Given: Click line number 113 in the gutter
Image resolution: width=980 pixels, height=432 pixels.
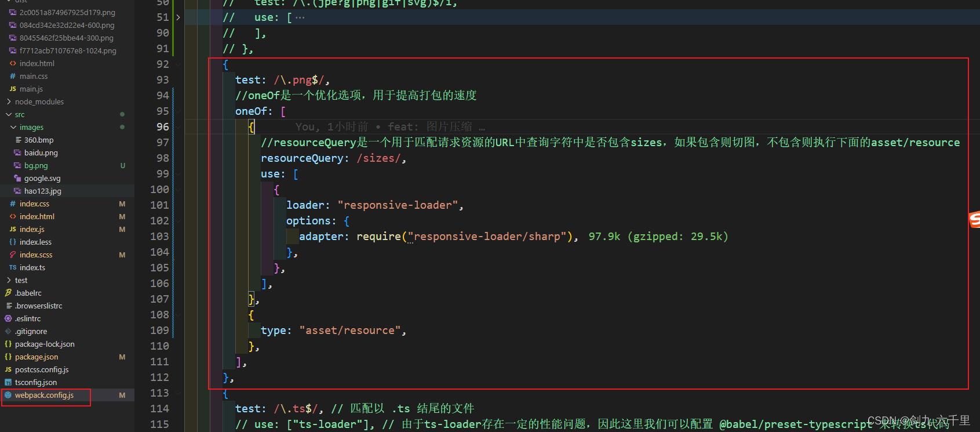Looking at the screenshot, I should click(x=159, y=393).
